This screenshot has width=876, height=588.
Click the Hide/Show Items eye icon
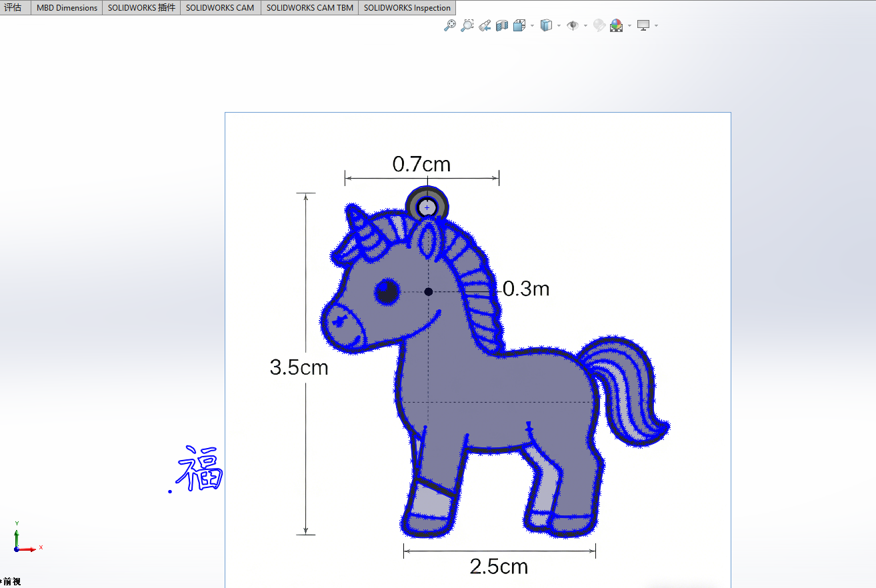(x=573, y=25)
